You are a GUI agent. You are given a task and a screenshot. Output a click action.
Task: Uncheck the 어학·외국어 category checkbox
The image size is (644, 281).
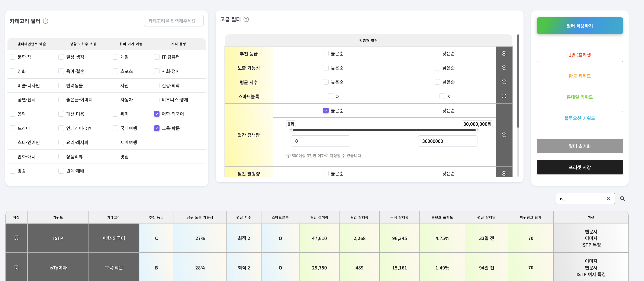157,114
